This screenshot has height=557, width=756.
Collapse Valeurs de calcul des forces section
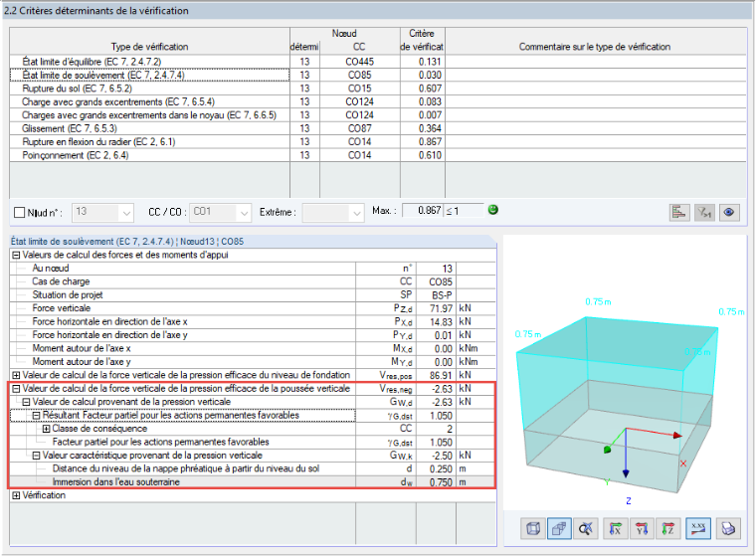point(16,255)
